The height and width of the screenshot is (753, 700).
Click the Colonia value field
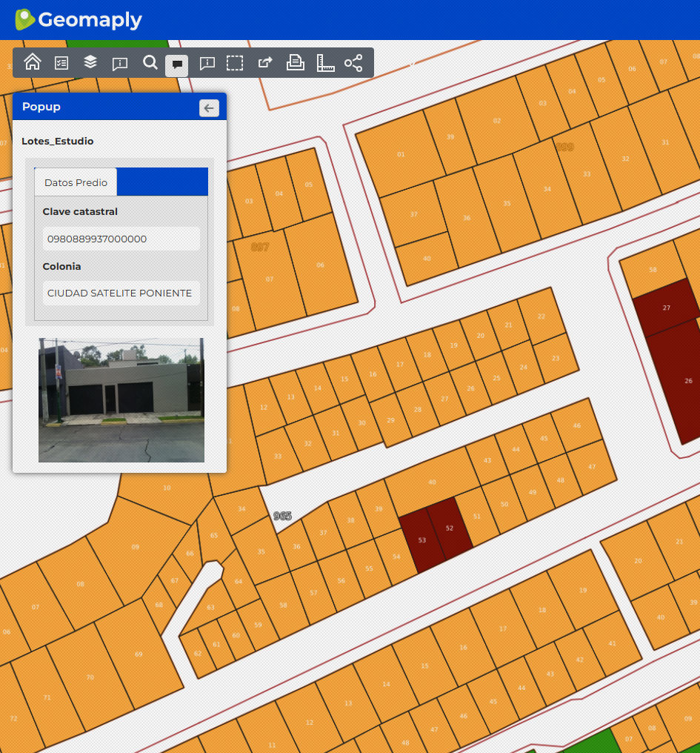pyautogui.click(x=121, y=293)
